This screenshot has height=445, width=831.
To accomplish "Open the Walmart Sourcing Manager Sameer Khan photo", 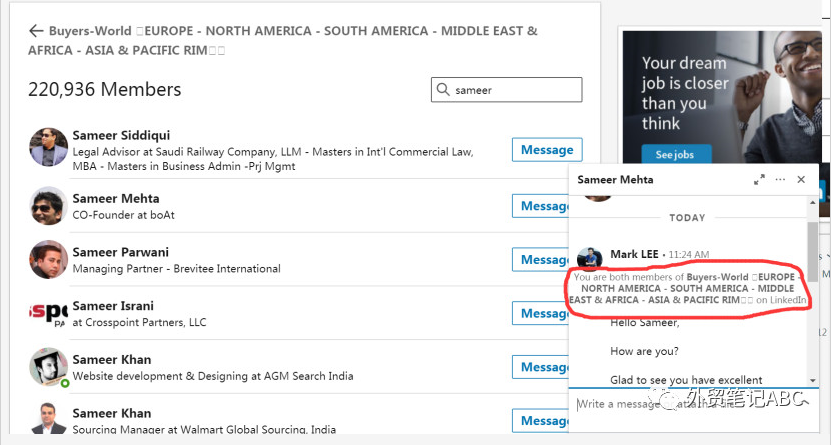I will (48, 418).
